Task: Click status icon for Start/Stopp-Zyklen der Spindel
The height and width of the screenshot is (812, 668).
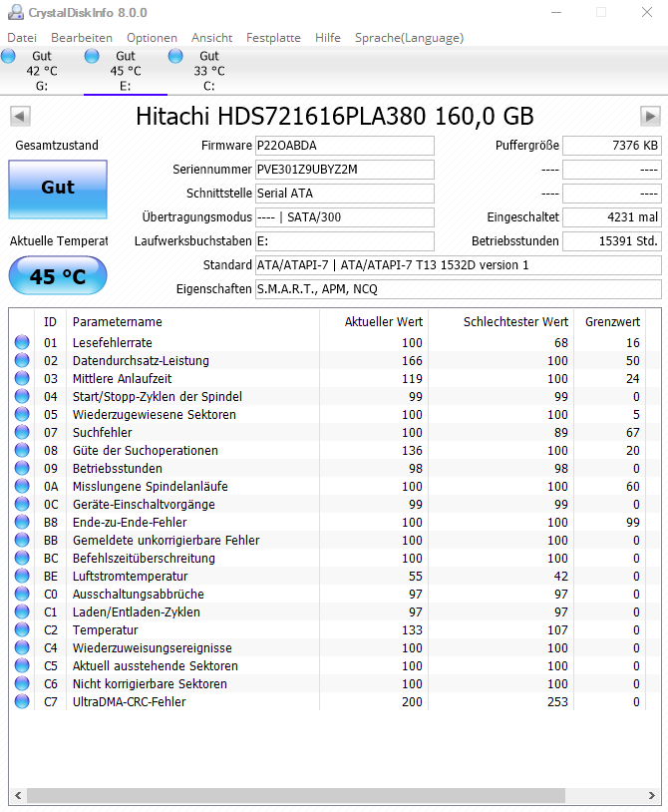Action: (x=22, y=396)
